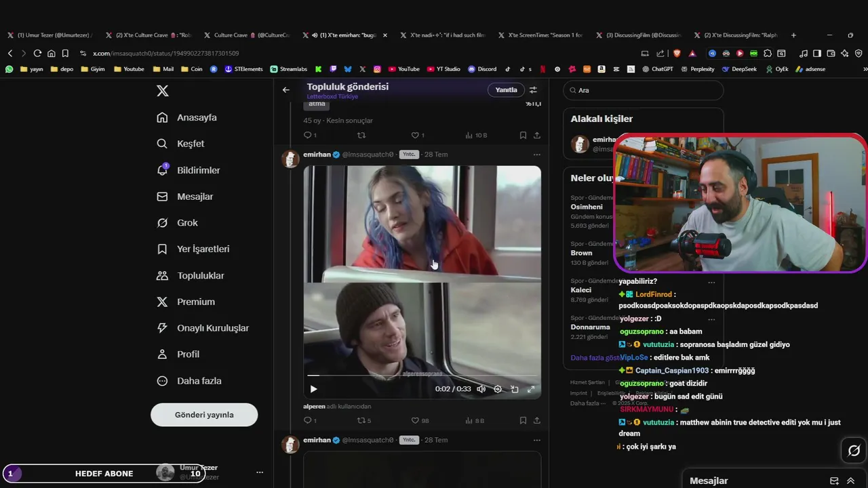The width and height of the screenshot is (868, 488).
Task: Open emirhan's avatar on the video post
Action: coord(291,159)
